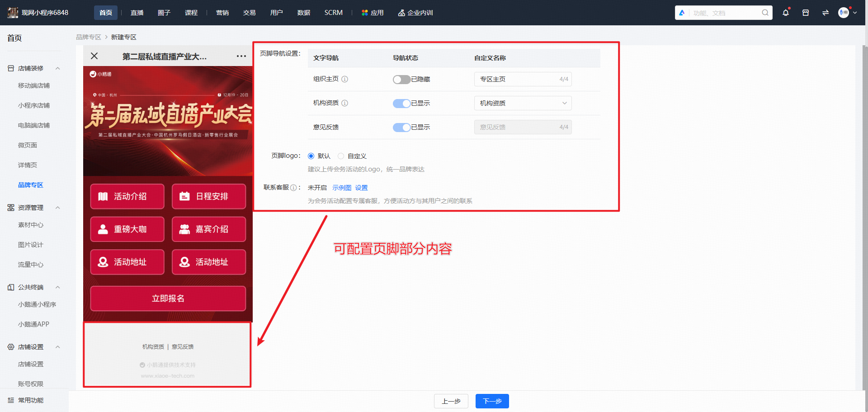Image resolution: width=868 pixels, height=412 pixels.
Task: Open 流量中心 in sidebar
Action: pyautogui.click(x=31, y=265)
